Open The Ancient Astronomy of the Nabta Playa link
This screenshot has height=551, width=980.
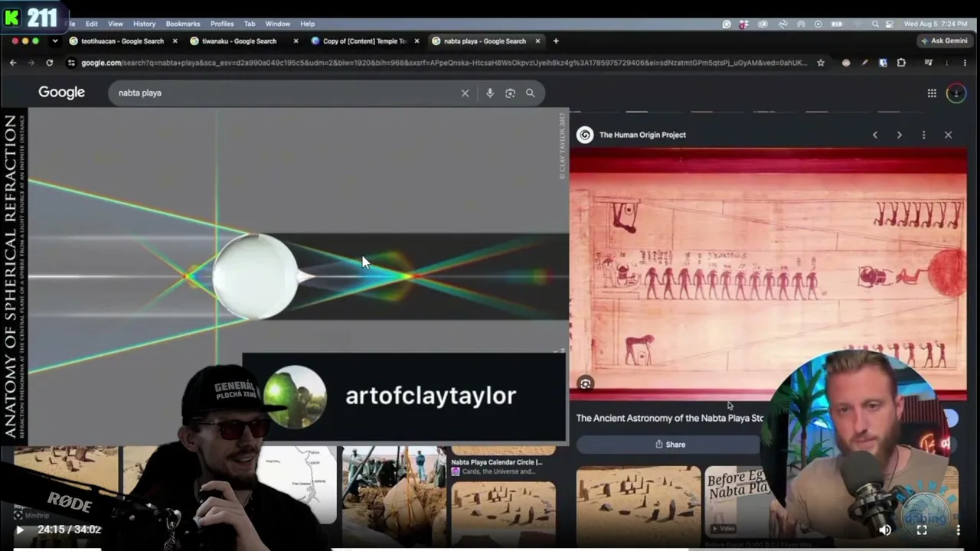670,419
